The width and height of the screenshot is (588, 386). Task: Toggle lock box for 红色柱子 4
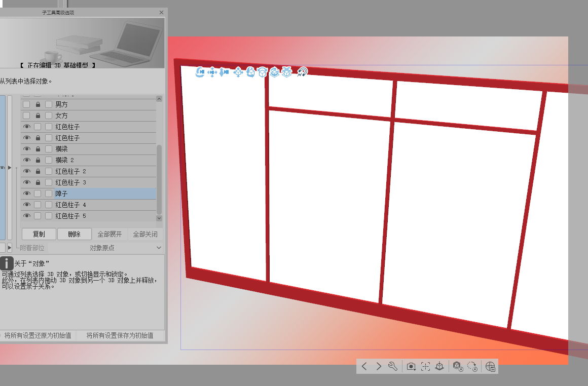click(38, 205)
